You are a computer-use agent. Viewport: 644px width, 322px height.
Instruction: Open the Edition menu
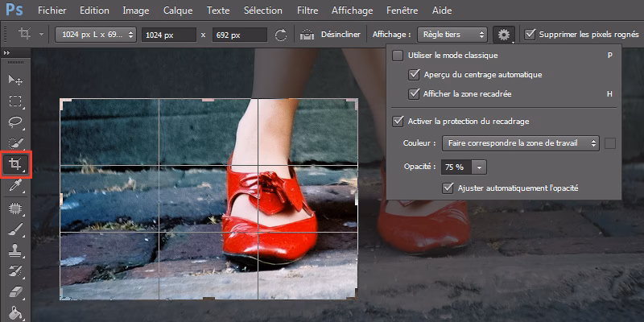click(x=94, y=10)
